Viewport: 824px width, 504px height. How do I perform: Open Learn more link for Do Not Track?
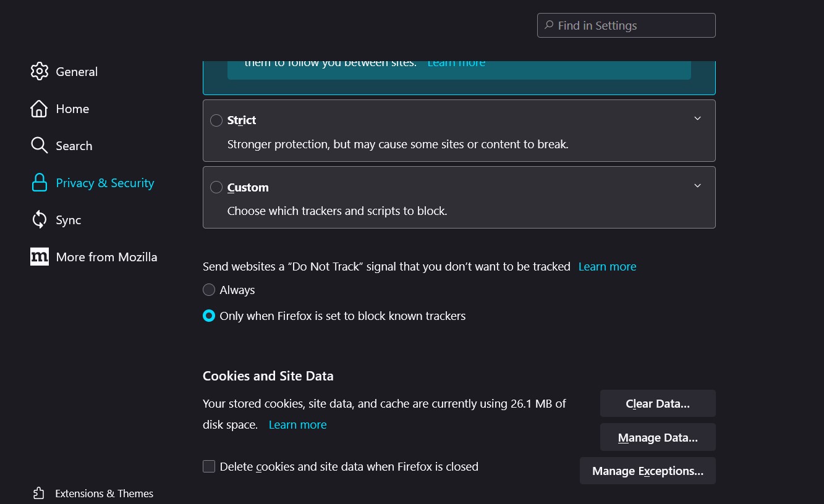pos(607,266)
